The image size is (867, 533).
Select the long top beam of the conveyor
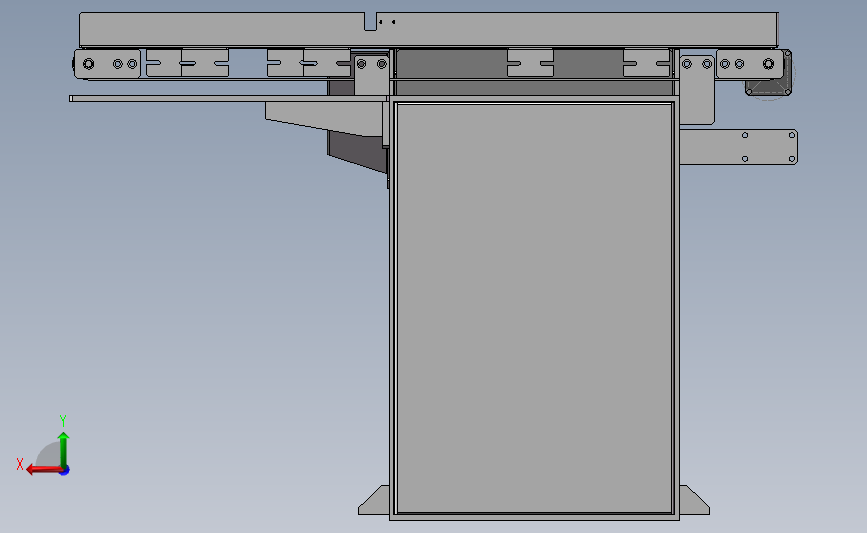pos(429,29)
